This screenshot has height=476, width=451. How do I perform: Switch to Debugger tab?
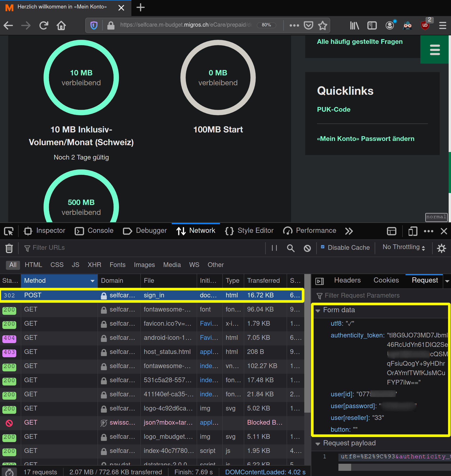(x=145, y=231)
